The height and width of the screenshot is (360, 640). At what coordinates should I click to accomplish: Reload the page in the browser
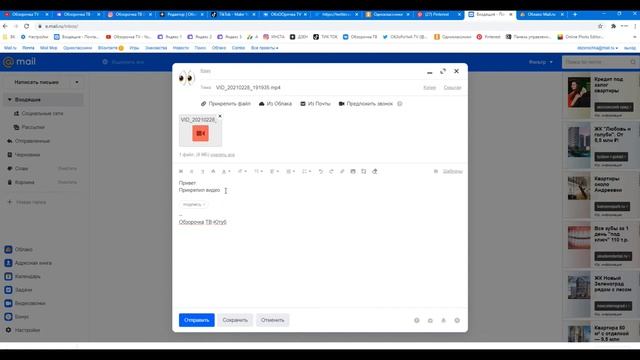click(27, 26)
